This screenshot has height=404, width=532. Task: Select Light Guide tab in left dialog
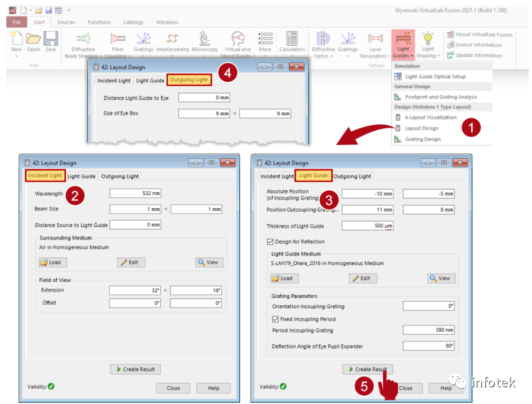[81, 176]
